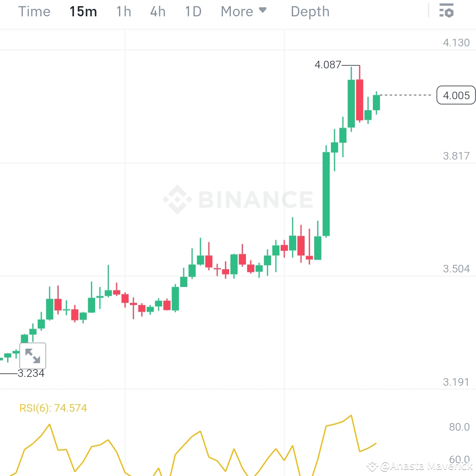Open the chart settings icon at top right
Screen dimensions: 476x476
click(x=446, y=11)
